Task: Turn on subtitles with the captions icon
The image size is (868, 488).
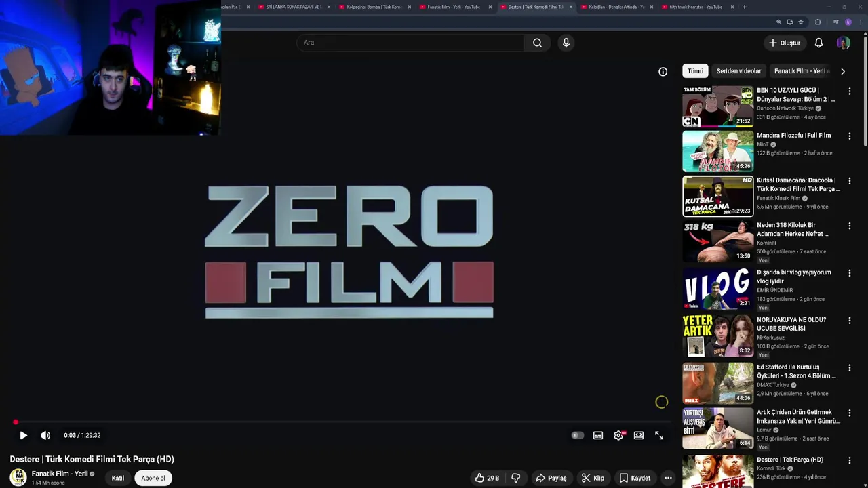Action: 598,436
